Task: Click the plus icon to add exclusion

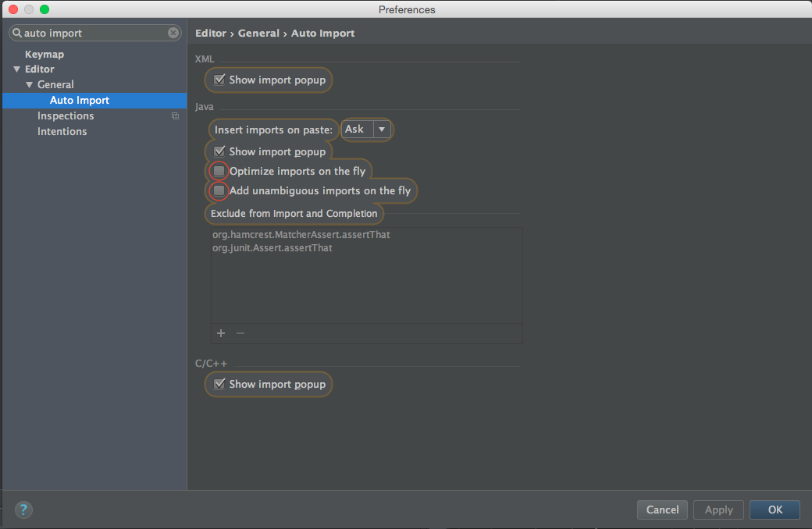Action: point(221,333)
